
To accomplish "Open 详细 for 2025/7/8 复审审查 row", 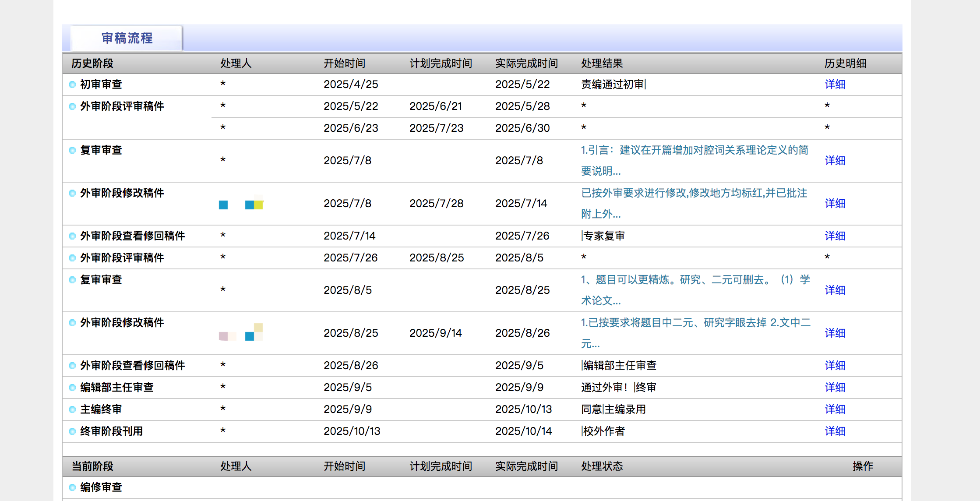I will [835, 161].
